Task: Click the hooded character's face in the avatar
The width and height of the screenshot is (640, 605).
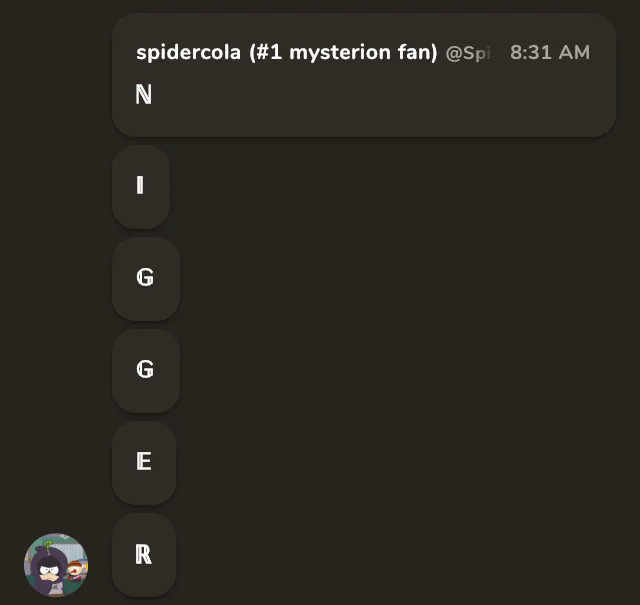Action: coord(48,572)
